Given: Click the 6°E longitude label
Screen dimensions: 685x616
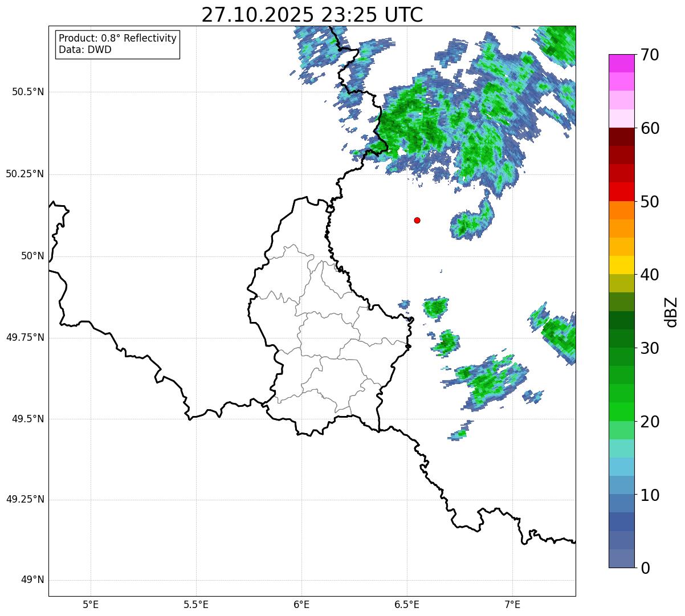Looking at the screenshot, I should point(301,604).
